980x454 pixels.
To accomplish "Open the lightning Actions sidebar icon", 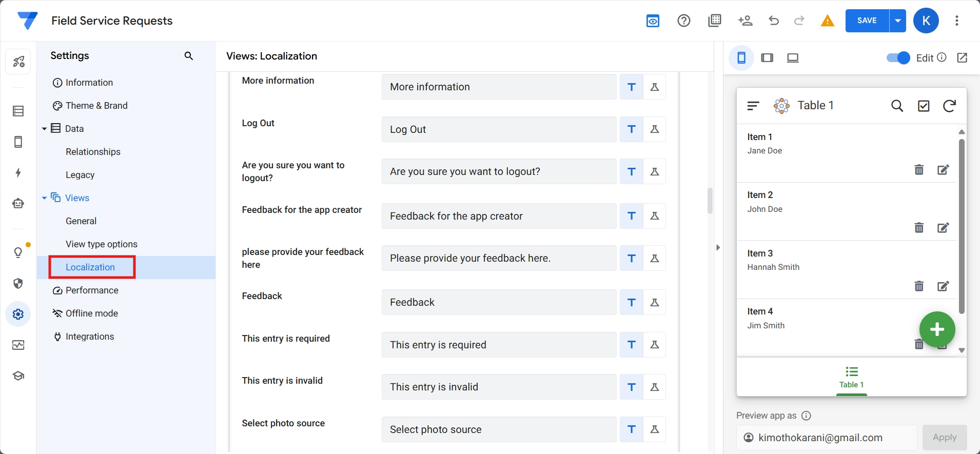I will [18, 173].
